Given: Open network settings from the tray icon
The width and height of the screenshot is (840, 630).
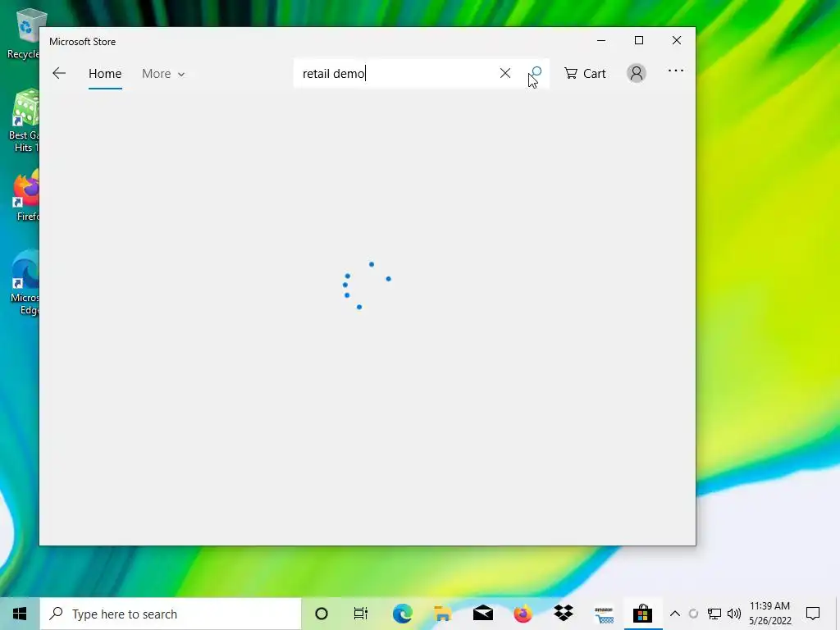Looking at the screenshot, I should click(x=714, y=614).
